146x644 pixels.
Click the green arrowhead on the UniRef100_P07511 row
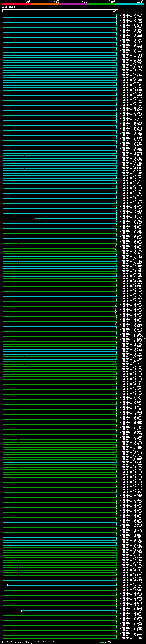tap(116, 362)
